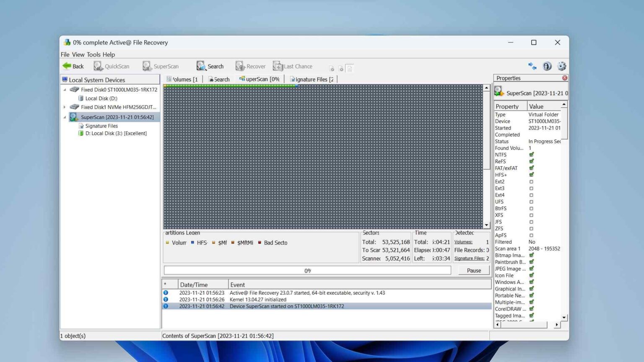This screenshot has width=644, height=362.
Task: Expand the Fixed Disk1 NVMe node
Action: tap(65, 107)
